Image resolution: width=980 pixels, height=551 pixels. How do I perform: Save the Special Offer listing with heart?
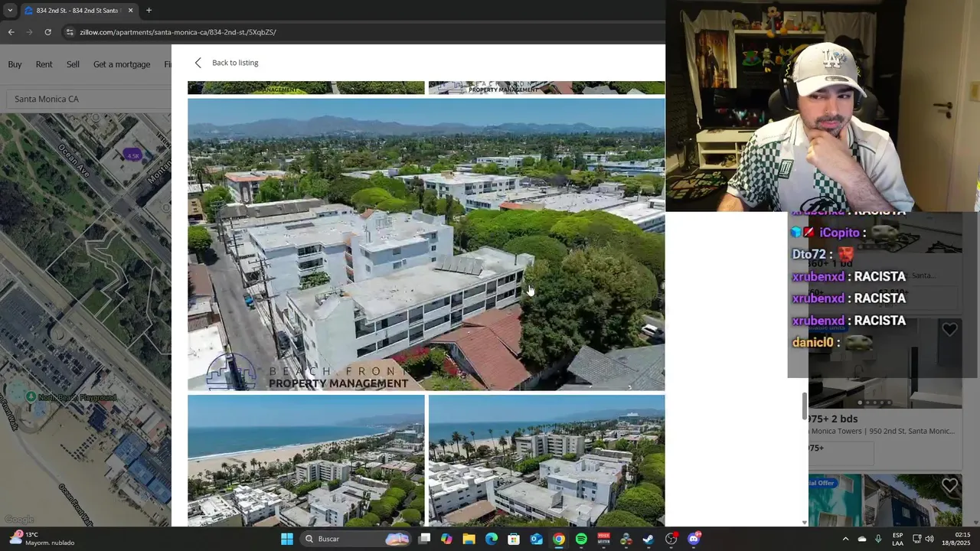pos(949,486)
